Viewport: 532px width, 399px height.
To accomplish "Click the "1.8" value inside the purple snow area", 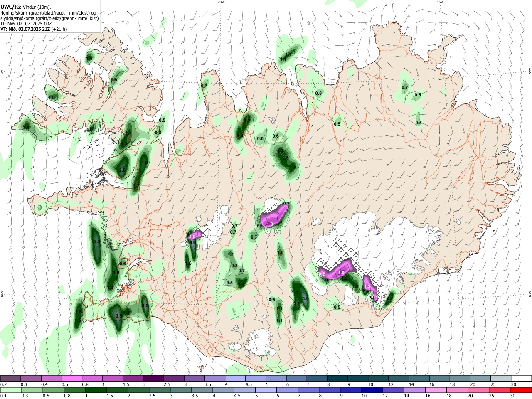I will pyautogui.click(x=270, y=224).
